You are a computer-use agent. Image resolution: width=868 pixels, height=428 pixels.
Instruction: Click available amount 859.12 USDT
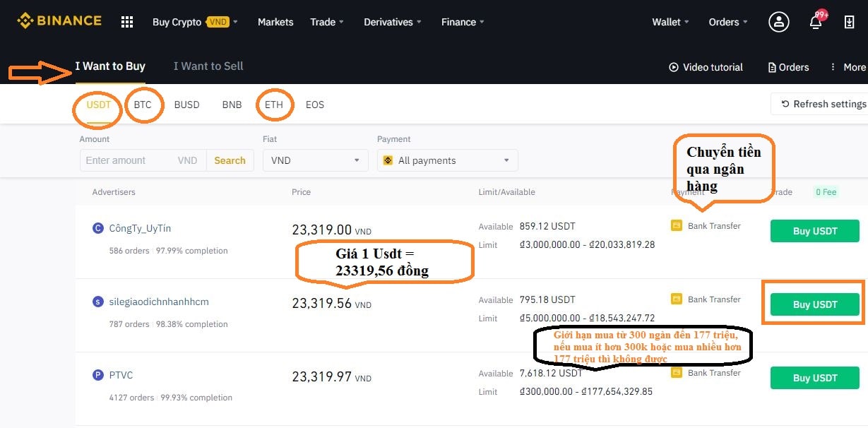click(547, 227)
